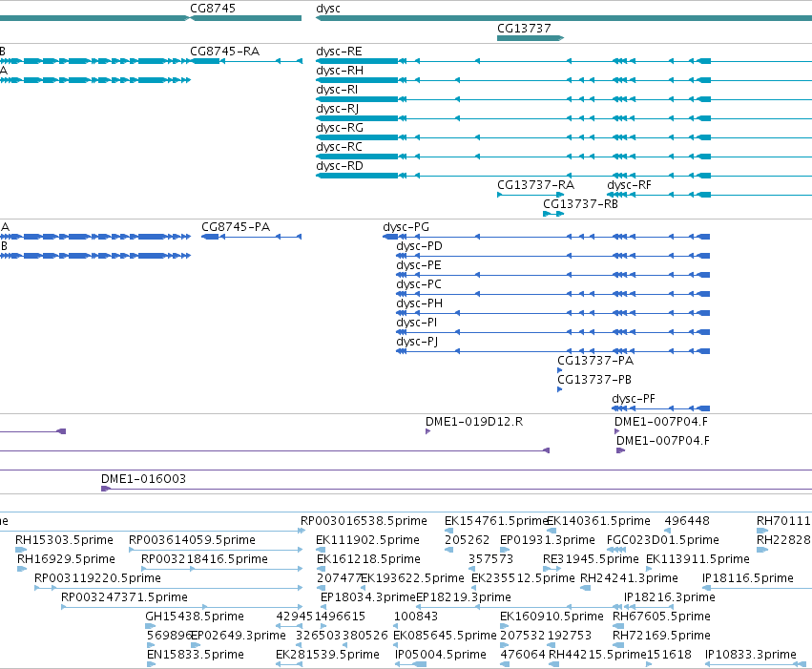The height and width of the screenshot is (669, 812).
Task: Click the EP18034.3prime EST label
Action: click(x=368, y=597)
